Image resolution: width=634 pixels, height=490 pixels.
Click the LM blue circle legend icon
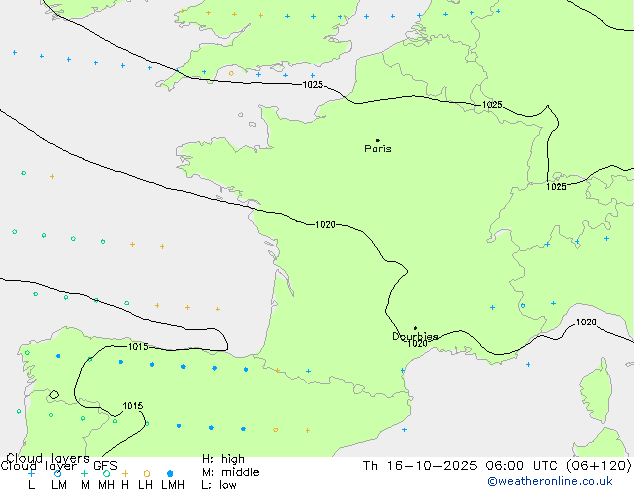[x=58, y=473]
